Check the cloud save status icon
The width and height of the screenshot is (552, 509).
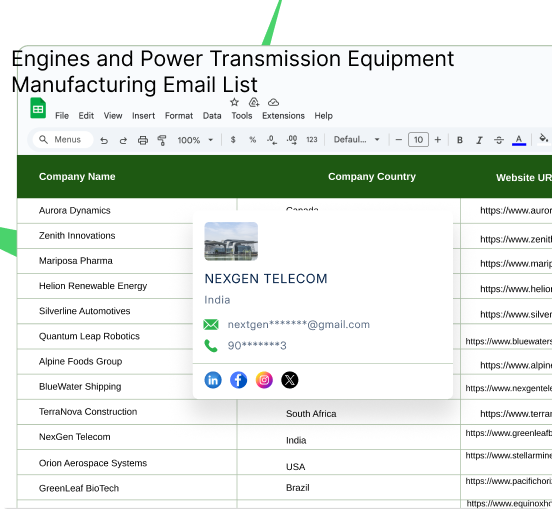coord(274,102)
